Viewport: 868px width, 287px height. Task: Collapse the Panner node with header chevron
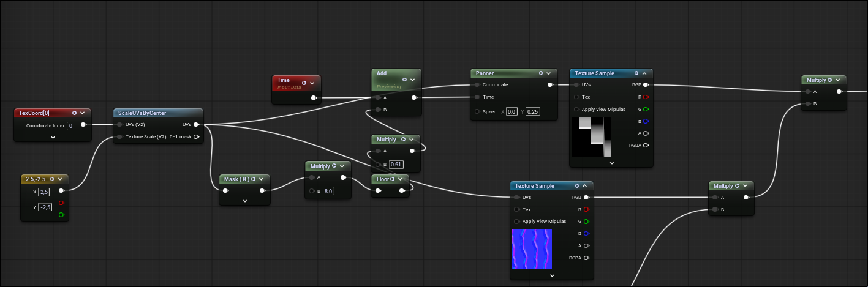549,73
